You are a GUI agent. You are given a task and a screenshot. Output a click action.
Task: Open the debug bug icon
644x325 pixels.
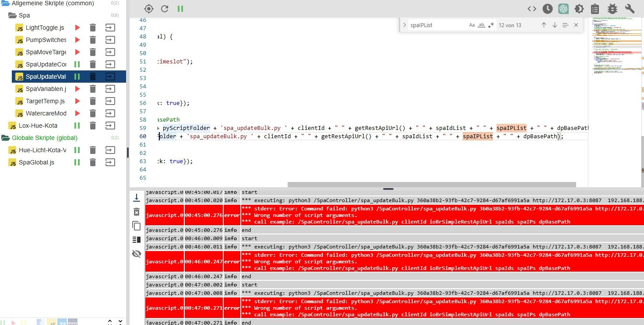(x=612, y=9)
